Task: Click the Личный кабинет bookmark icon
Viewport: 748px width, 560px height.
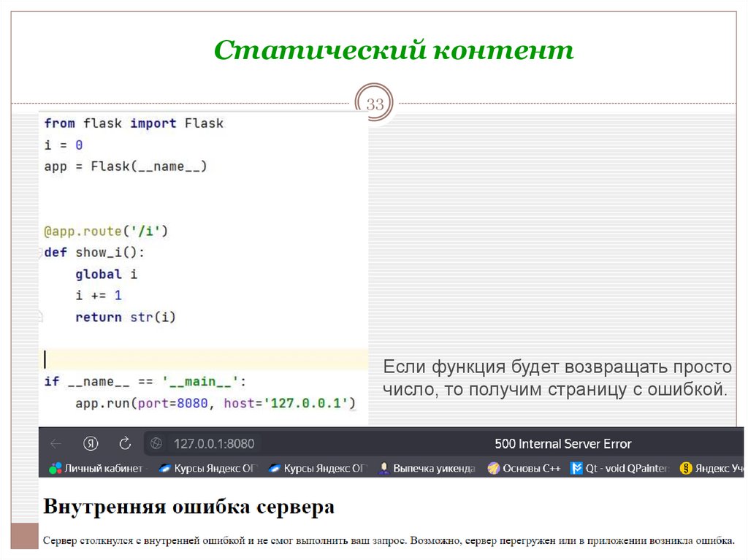Action: [x=56, y=469]
